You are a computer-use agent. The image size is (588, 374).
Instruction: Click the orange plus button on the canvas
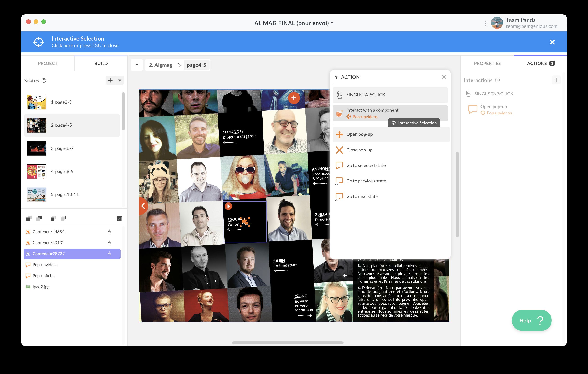(x=294, y=98)
